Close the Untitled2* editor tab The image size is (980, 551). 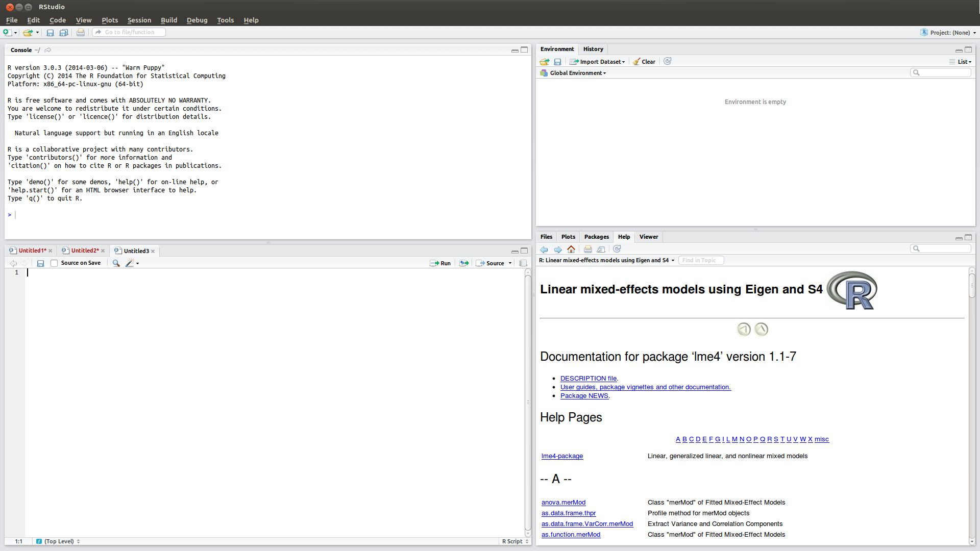(103, 251)
